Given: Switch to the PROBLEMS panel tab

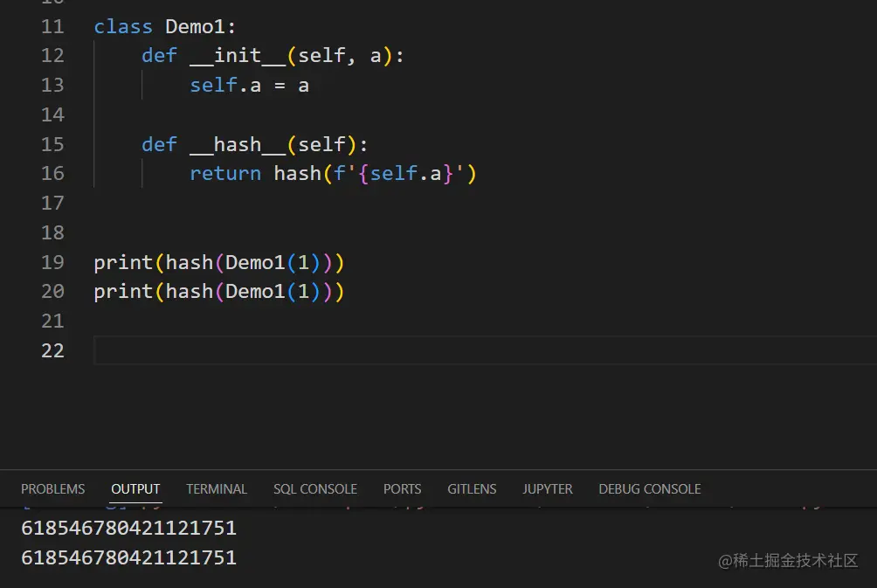Looking at the screenshot, I should (x=53, y=489).
